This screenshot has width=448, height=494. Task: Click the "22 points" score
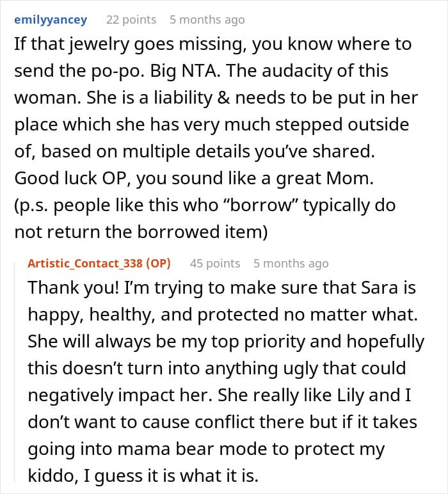coord(131,20)
